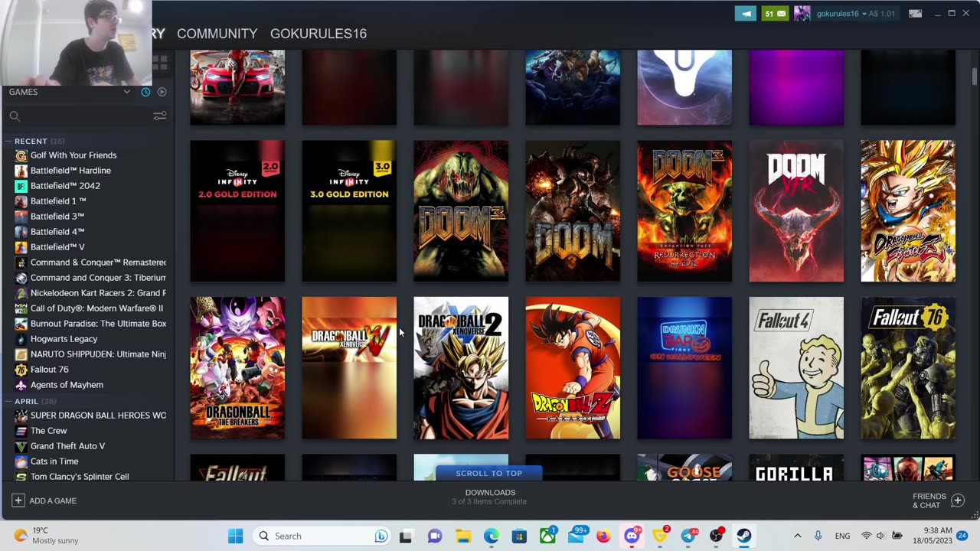Screen dimensions: 980x551
Task: Open Dragon Ball Xenoverse 2 cover
Action: (461, 368)
